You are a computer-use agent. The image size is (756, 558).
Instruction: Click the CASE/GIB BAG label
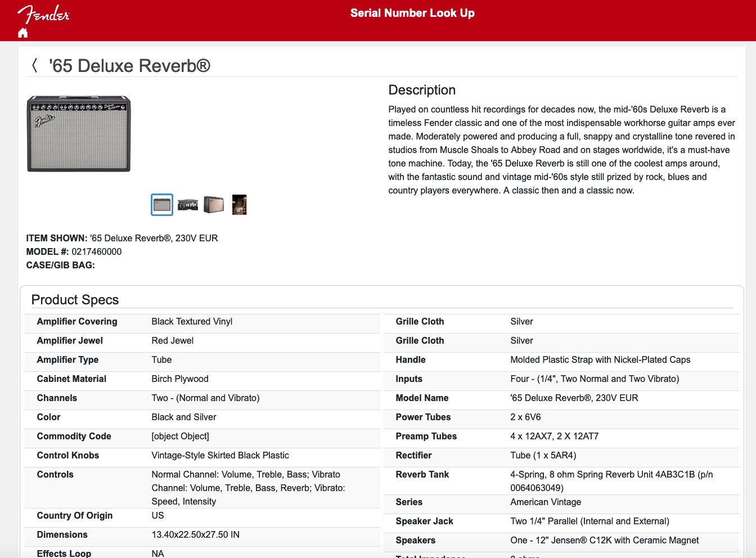coord(61,265)
